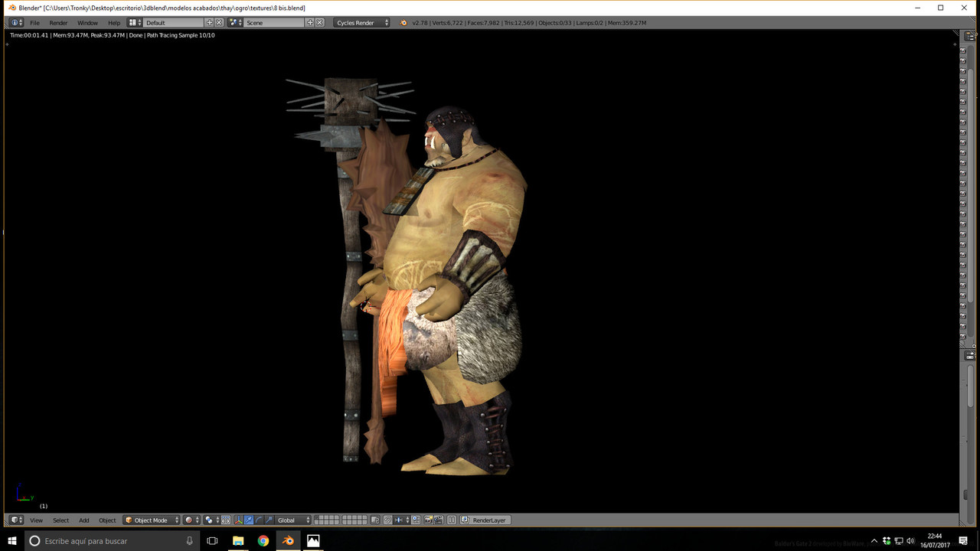Image resolution: width=980 pixels, height=551 pixels.
Task: Expand the Object Mode selector
Action: (152, 520)
